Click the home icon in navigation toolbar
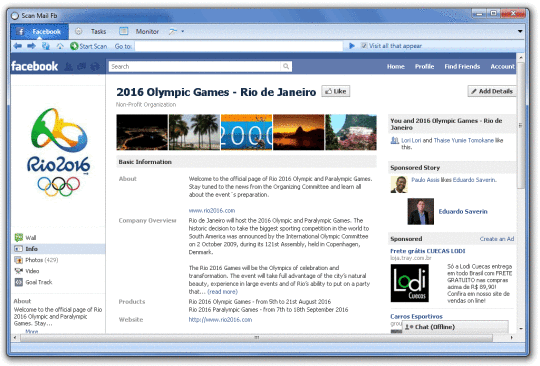 tap(60, 46)
